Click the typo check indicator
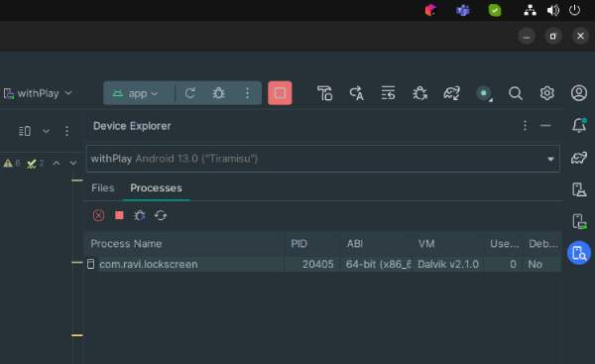The image size is (595, 364). [35, 164]
